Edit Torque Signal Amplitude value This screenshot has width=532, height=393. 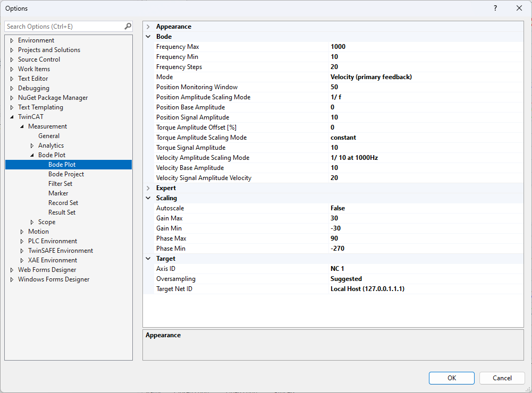(426, 148)
